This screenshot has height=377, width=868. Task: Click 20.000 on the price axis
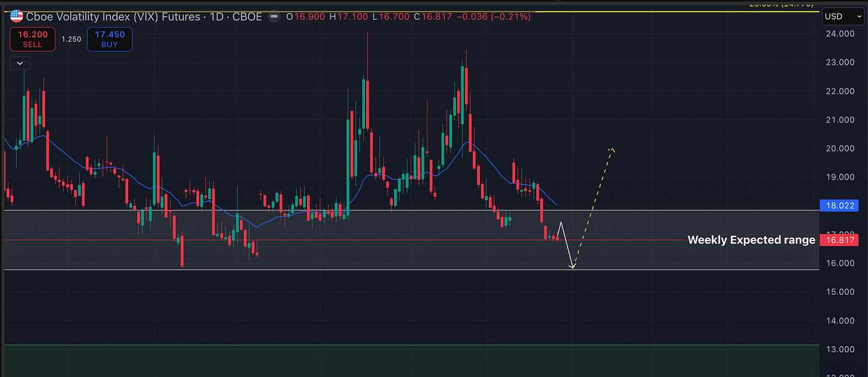coord(841,148)
